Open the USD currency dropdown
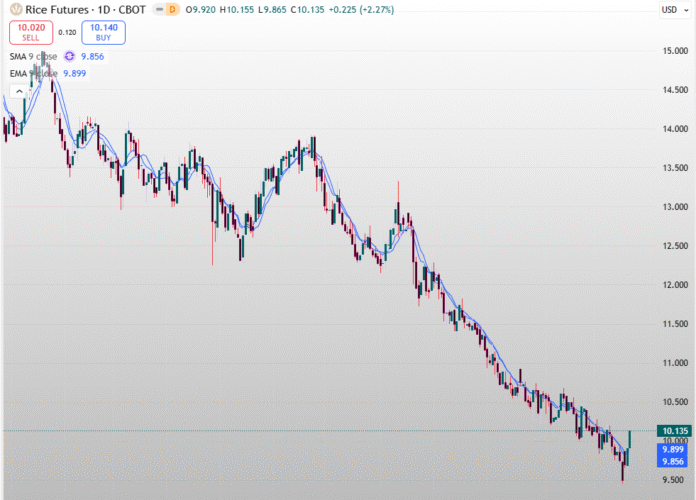Image resolution: width=696 pixels, height=500 pixels. pos(669,10)
